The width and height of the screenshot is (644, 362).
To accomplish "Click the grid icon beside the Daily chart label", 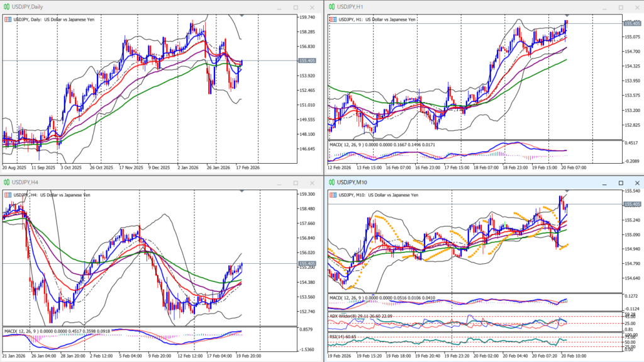I will (8, 20).
